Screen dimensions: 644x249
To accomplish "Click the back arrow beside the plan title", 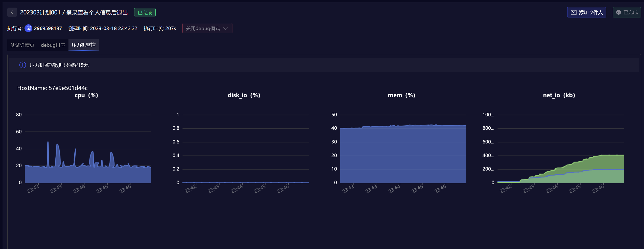I will point(12,12).
